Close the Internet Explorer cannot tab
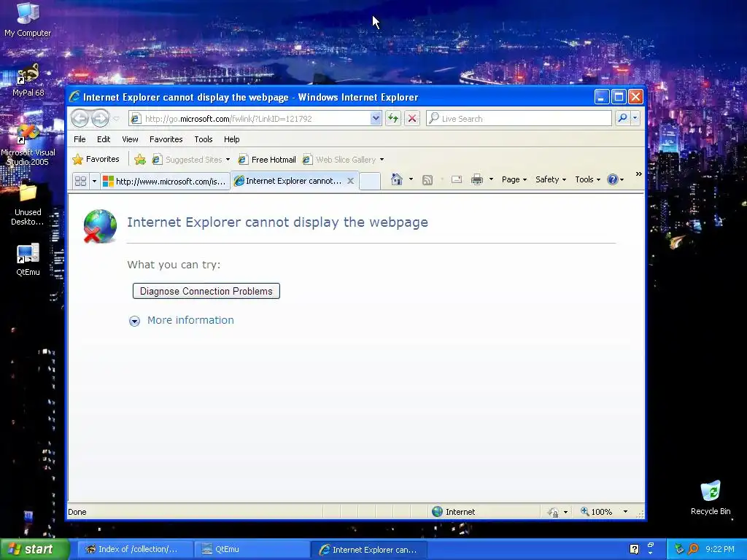Image resolution: width=747 pixels, height=560 pixels. tap(350, 181)
